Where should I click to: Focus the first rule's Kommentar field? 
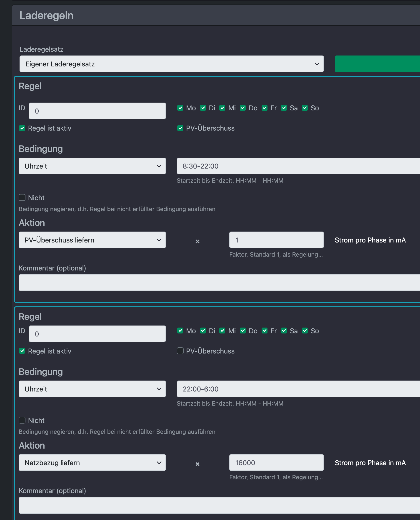(x=219, y=283)
